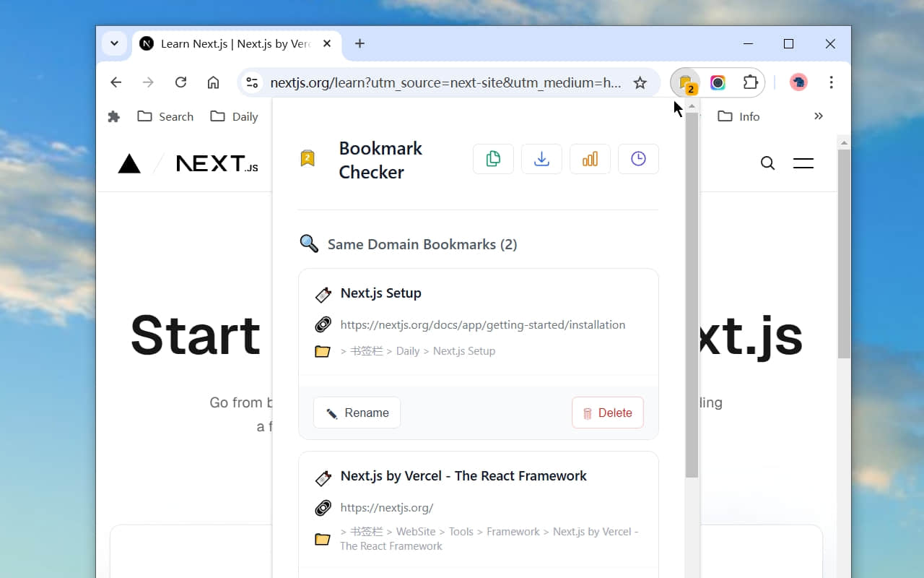The height and width of the screenshot is (578, 924).
Task: Click the page vertical scrollbar thumb
Action: (x=844, y=254)
